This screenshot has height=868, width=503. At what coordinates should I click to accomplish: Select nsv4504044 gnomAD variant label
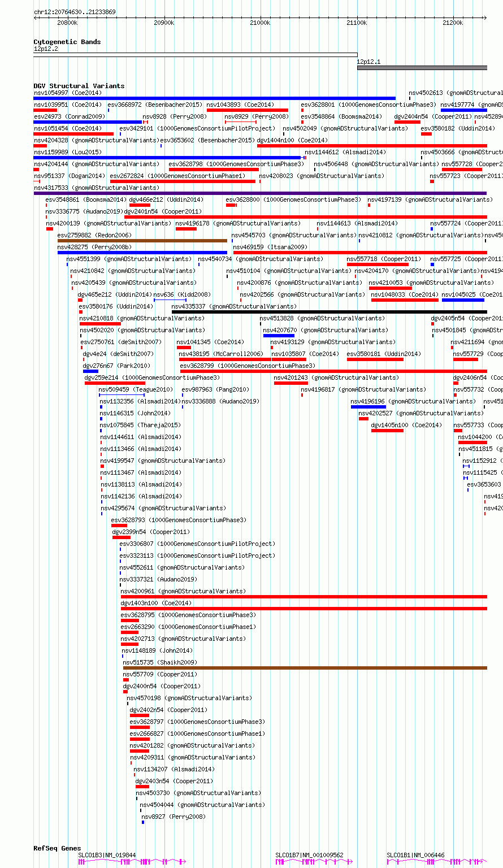tap(202, 805)
